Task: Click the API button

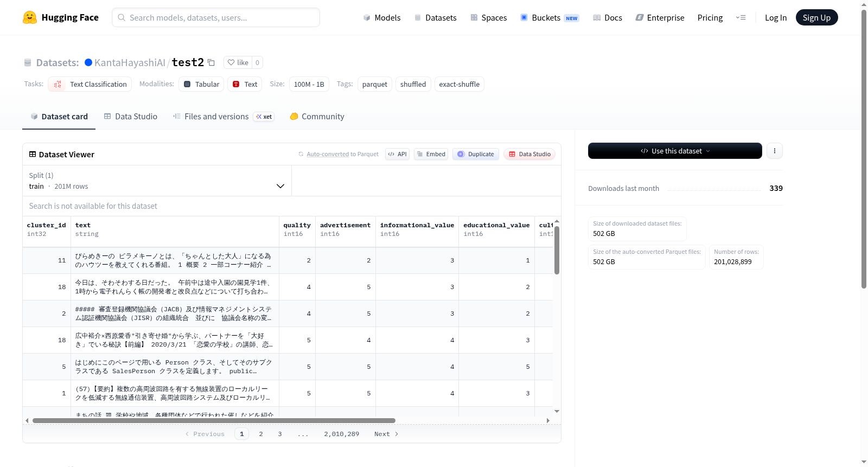Action: [397, 154]
